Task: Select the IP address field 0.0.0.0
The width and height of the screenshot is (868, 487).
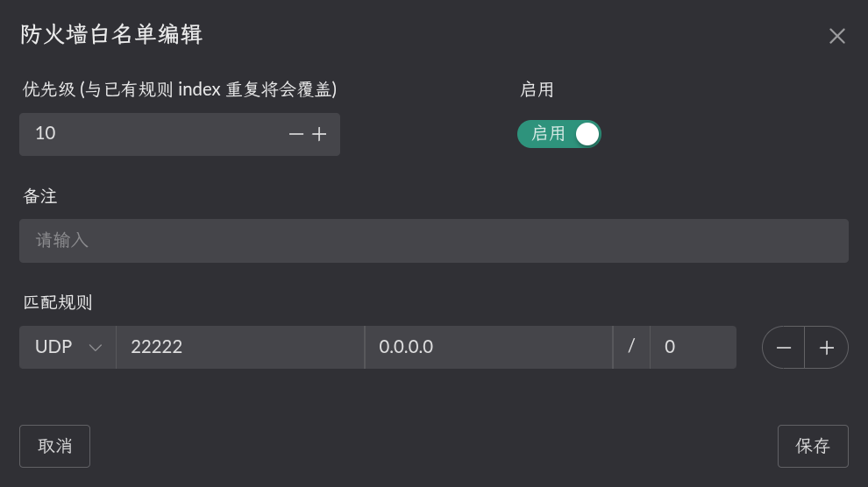Action: point(487,348)
